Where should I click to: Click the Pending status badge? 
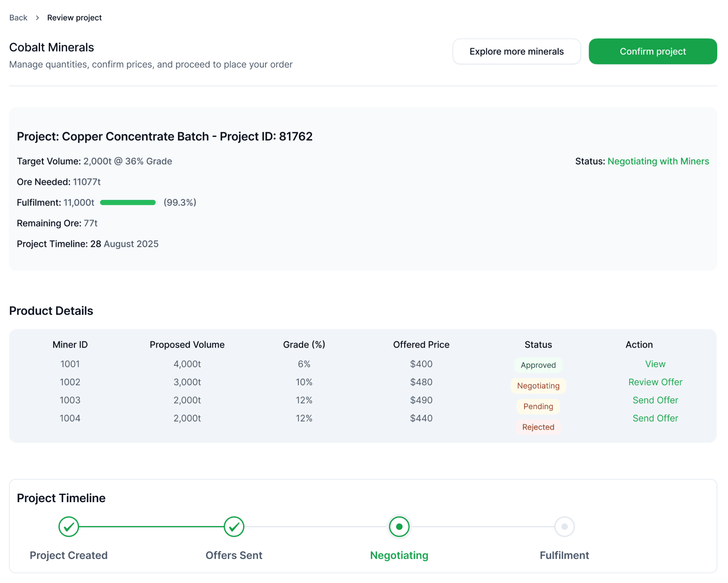pyautogui.click(x=538, y=407)
